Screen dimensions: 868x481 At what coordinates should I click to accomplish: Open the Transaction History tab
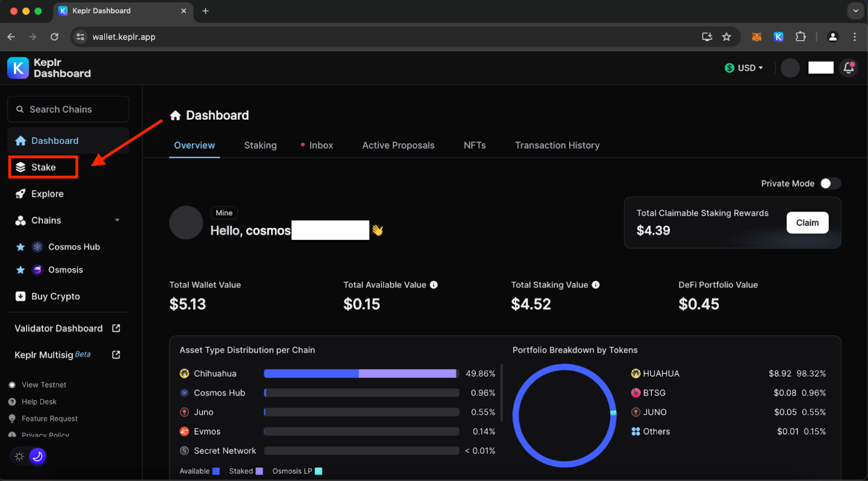coord(557,145)
